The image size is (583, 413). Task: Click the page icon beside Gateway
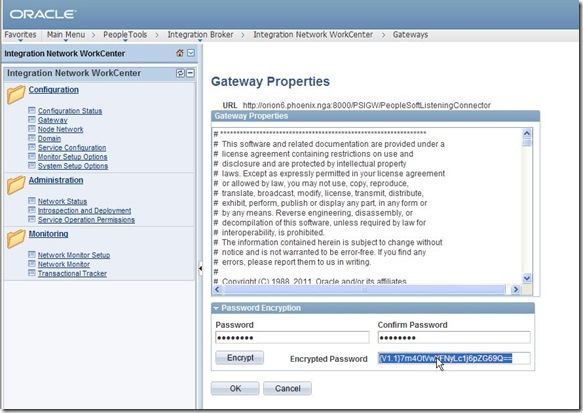point(32,120)
